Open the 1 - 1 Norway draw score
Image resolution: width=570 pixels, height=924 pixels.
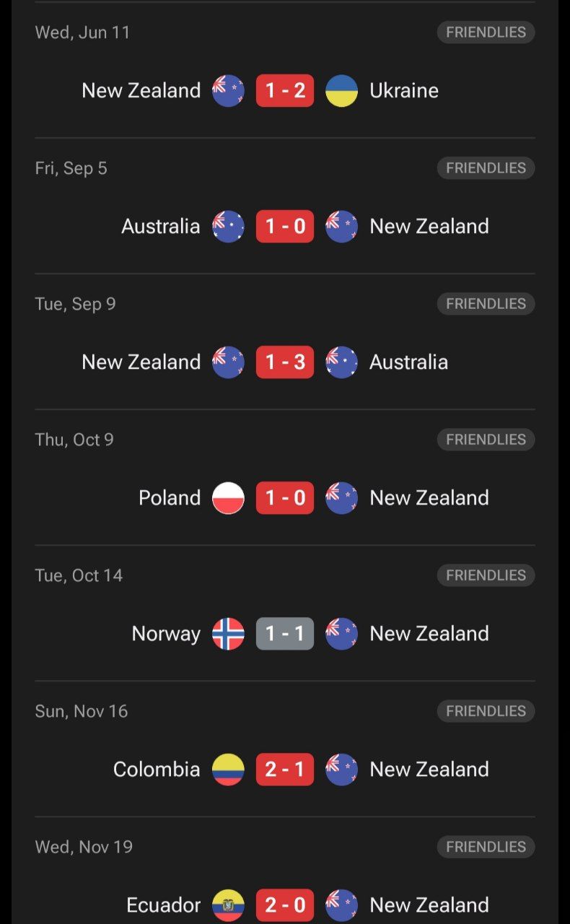click(285, 634)
